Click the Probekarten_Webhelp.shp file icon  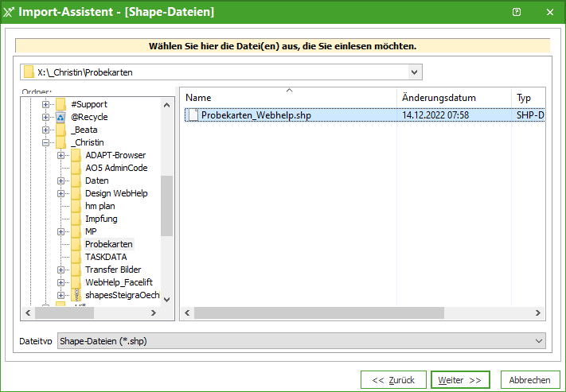point(192,115)
